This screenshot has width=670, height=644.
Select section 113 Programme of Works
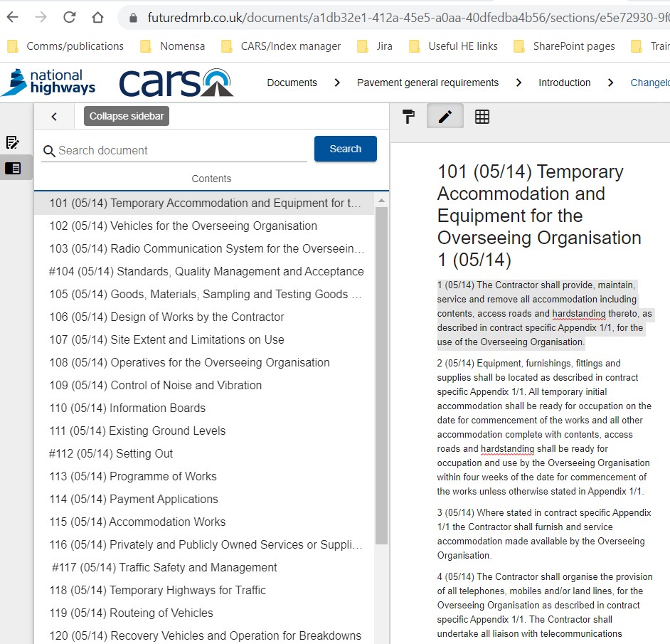[x=132, y=476]
